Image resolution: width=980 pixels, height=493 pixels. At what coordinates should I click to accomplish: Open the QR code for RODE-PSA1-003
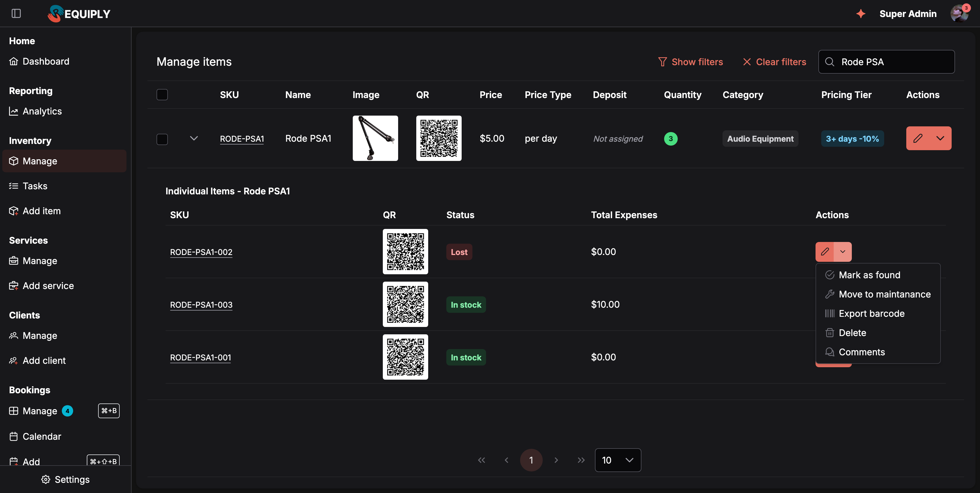[405, 305]
